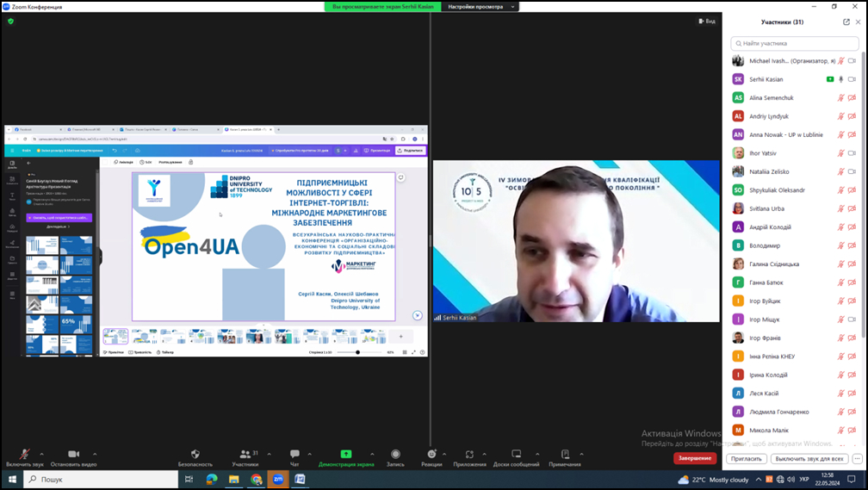This screenshot has height=490, width=868.
Task: Click the Пригласить (Invite) button
Action: tap(746, 459)
